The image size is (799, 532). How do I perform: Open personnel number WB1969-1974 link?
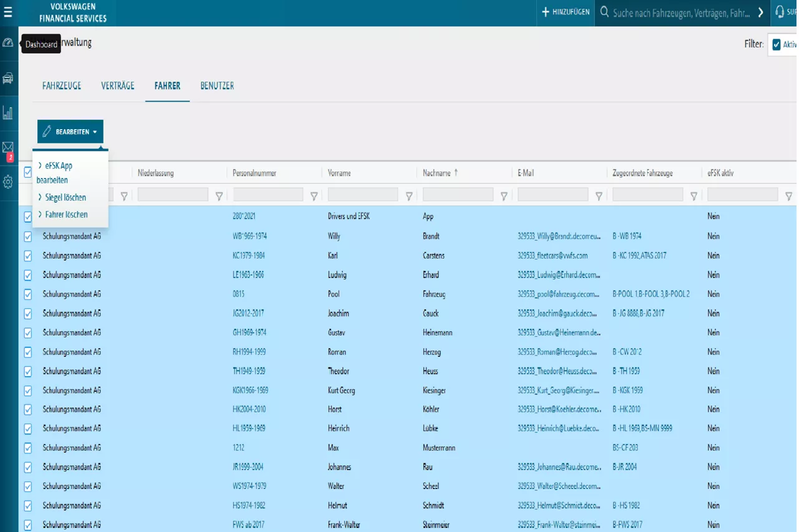[x=250, y=236]
